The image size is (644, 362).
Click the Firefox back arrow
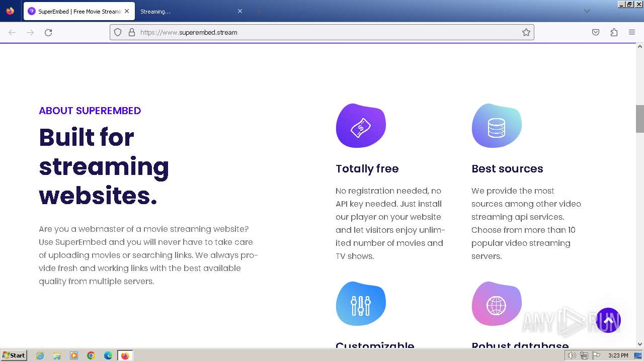12,32
